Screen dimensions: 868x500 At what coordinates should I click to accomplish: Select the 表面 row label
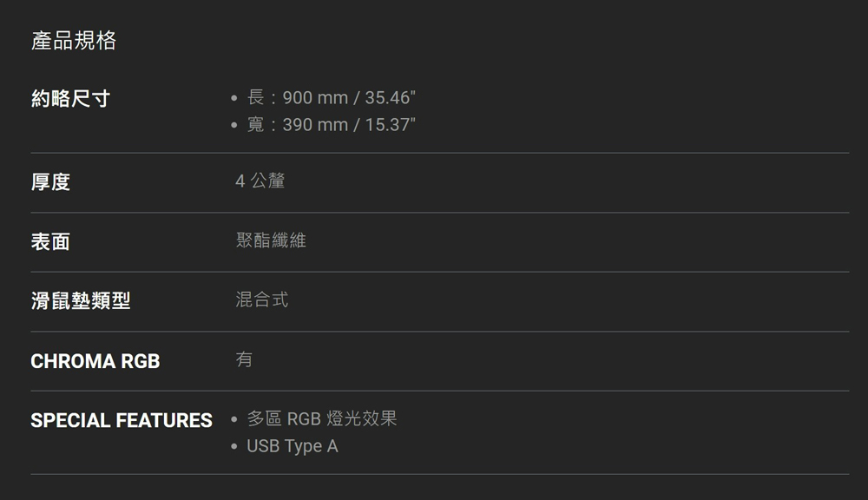[50, 242]
